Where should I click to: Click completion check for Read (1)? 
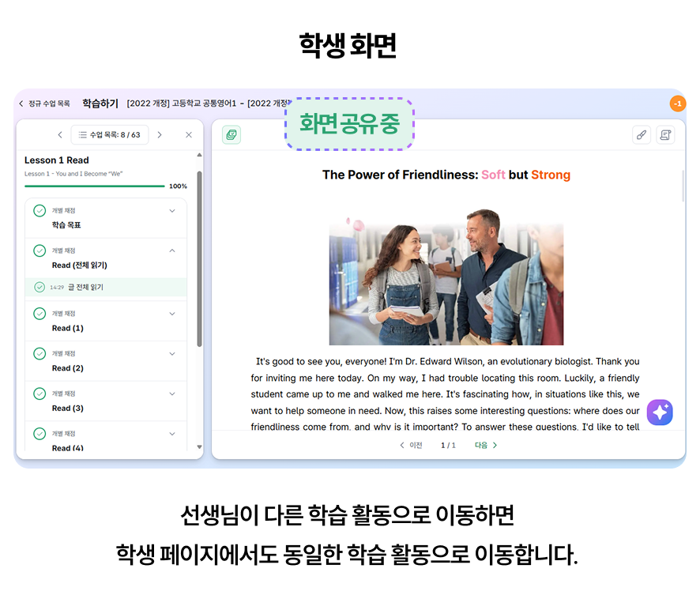click(x=40, y=314)
